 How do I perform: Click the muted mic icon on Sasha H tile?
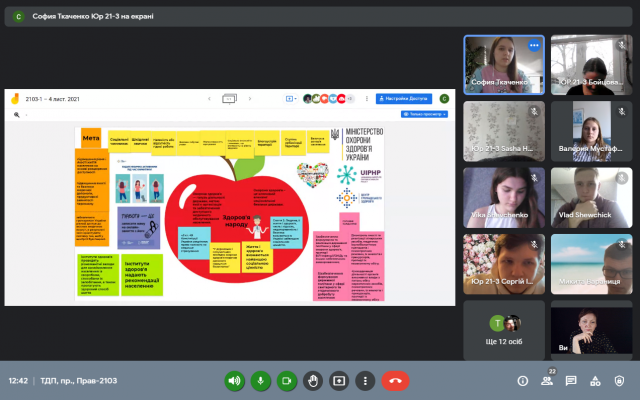pyautogui.click(x=534, y=111)
